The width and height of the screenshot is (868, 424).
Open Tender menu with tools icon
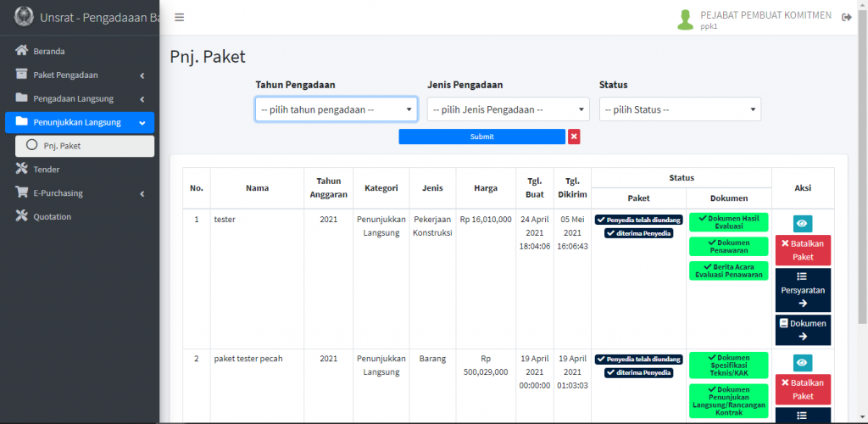click(22, 170)
